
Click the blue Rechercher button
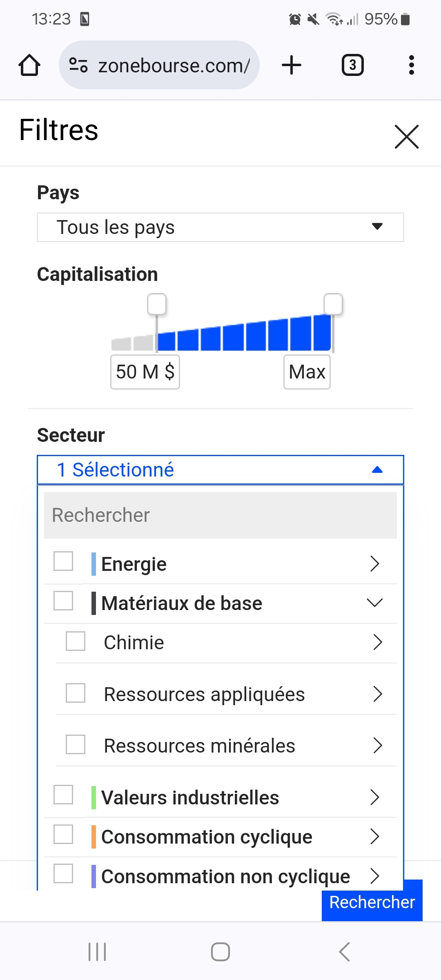372,902
